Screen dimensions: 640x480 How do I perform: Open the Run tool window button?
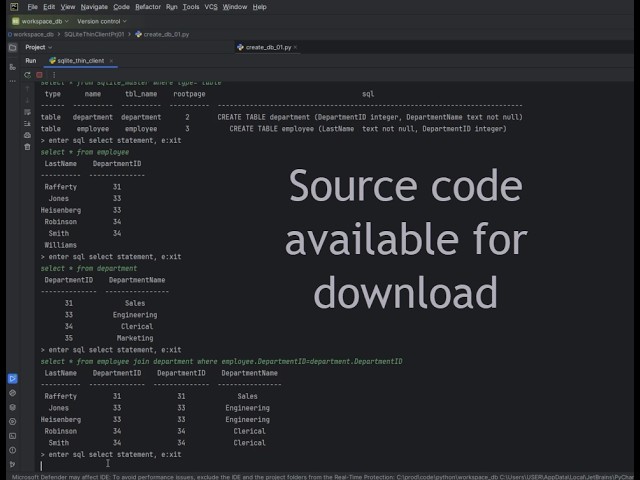click(13, 379)
